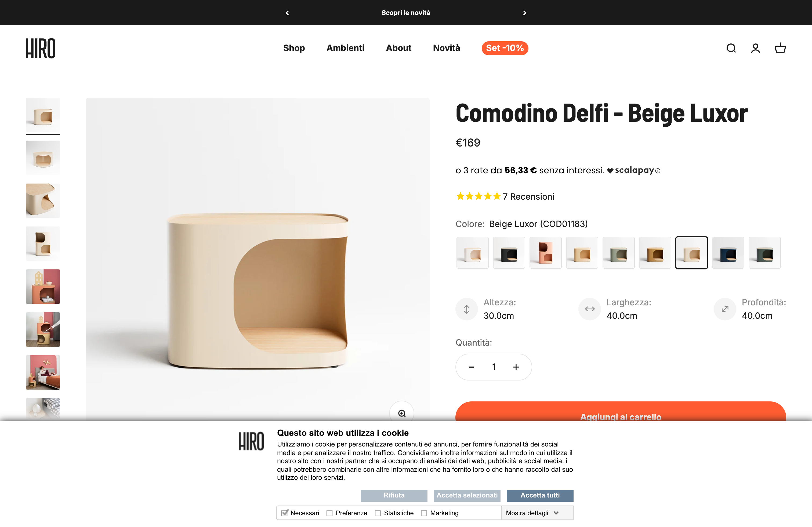
Task: Click the Scalapay info icon
Action: coord(658,171)
